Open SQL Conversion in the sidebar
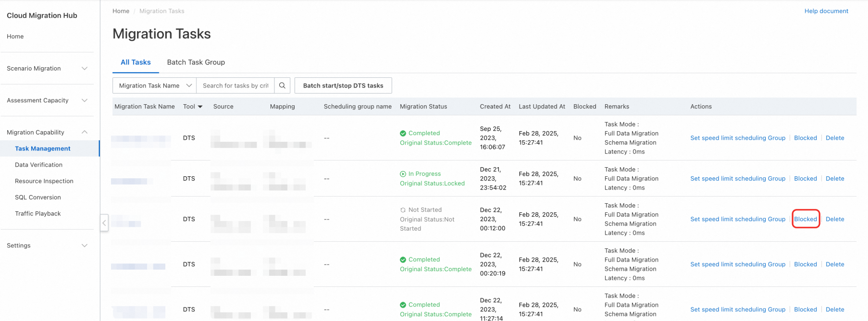 point(38,198)
